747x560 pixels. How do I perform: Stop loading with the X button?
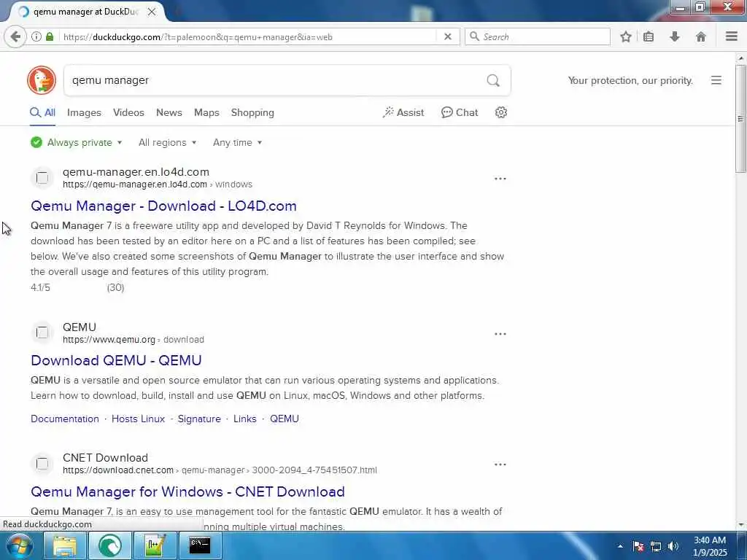pos(448,36)
